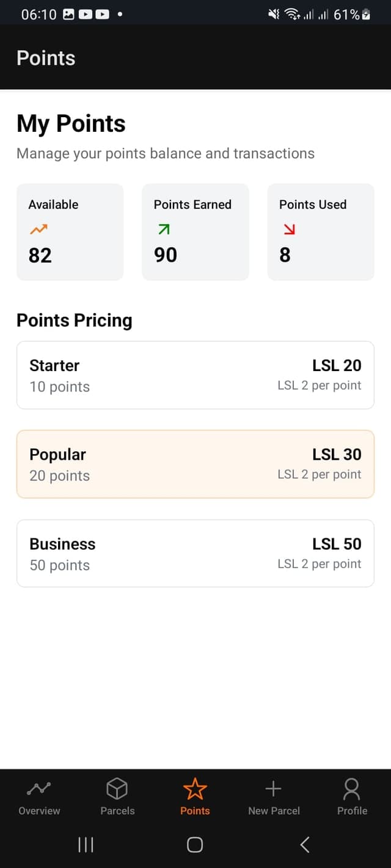The width and height of the screenshot is (391, 868).
Task: Open the Profile person icon
Action: tap(352, 789)
